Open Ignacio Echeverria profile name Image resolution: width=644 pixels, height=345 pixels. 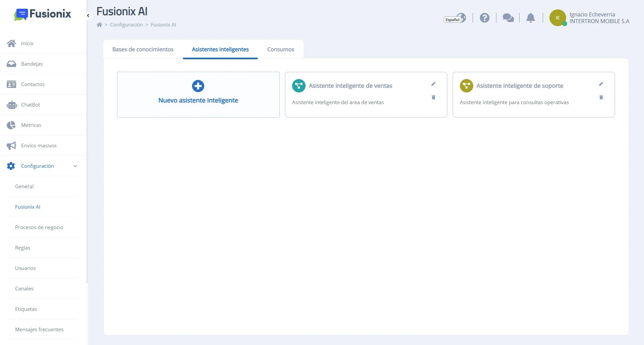click(592, 14)
